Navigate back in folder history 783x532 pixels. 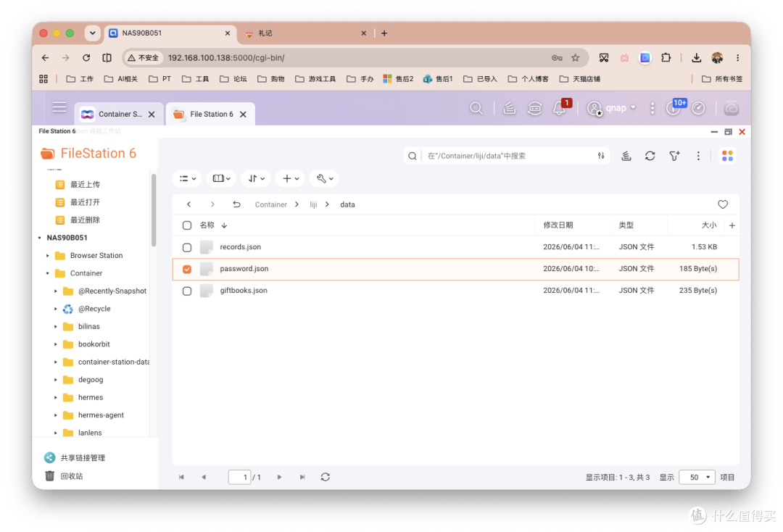pos(188,204)
